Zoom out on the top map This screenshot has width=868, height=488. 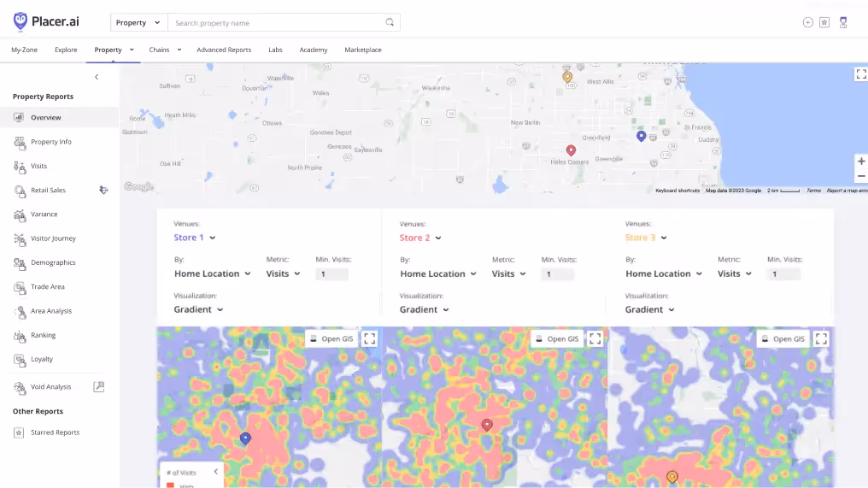tap(861, 175)
